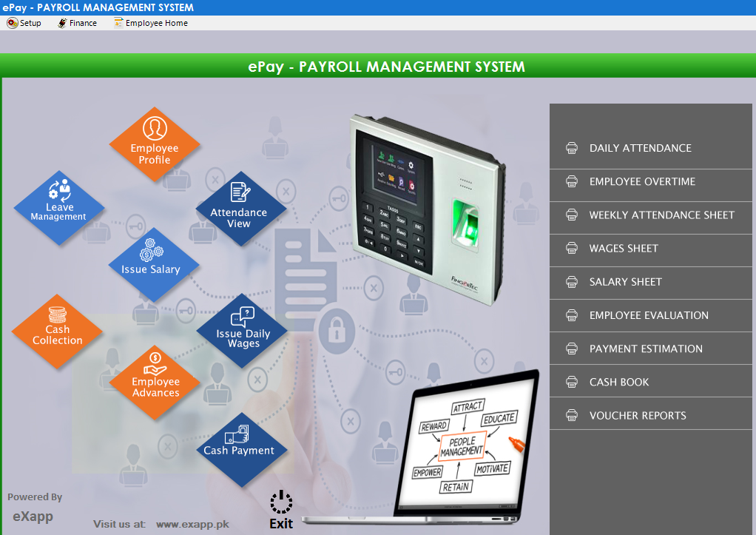Open the Issue Daily Wages tile

(x=243, y=330)
